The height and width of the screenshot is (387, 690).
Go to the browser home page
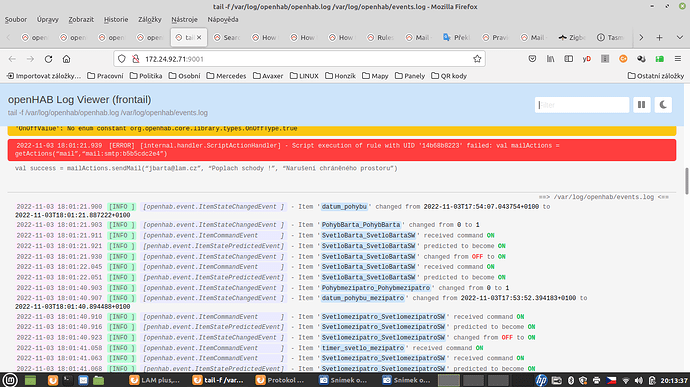click(66, 59)
